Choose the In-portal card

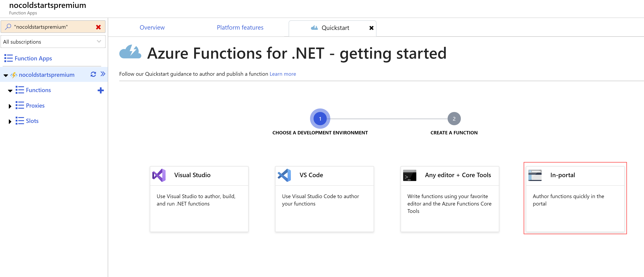[575, 199]
